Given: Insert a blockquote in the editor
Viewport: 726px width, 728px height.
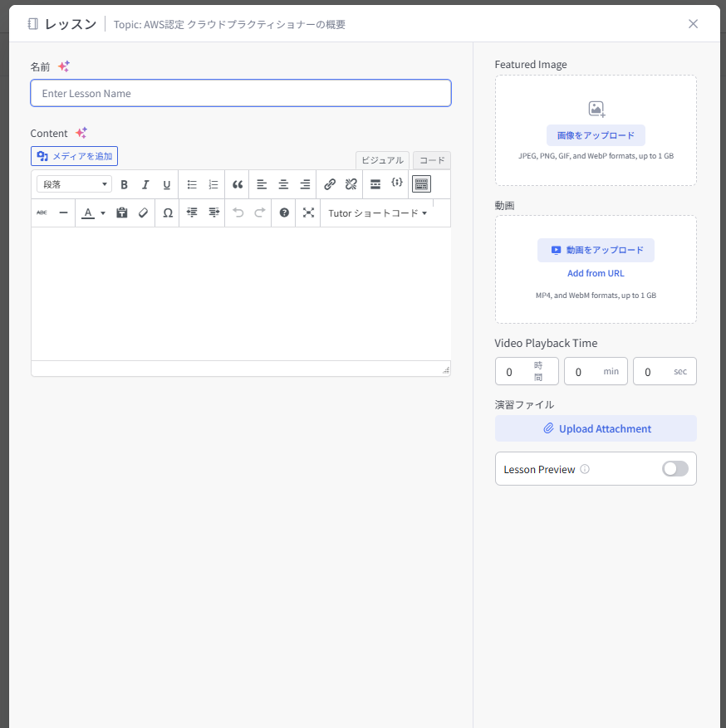Looking at the screenshot, I should (x=238, y=184).
